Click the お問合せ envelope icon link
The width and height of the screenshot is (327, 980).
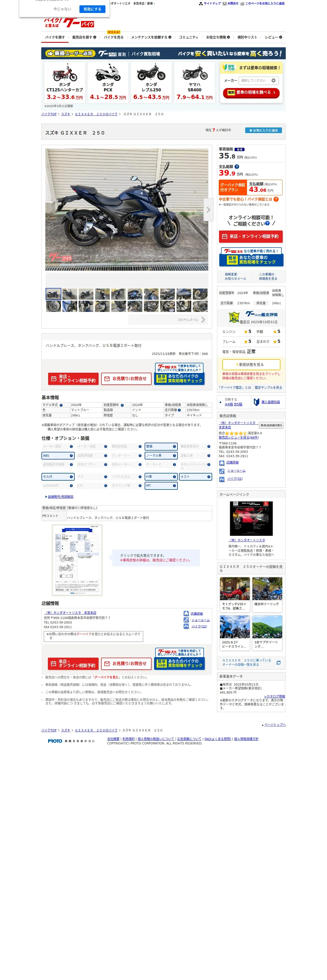(x=231, y=3)
